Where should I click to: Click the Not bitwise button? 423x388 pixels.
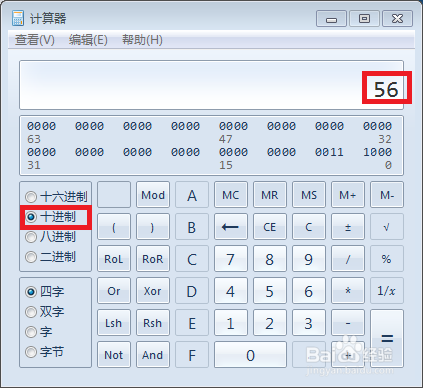pyautogui.click(x=114, y=355)
